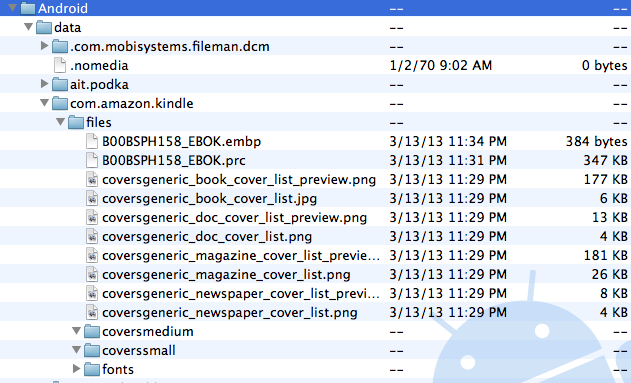This screenshot has width=631, height=383.
Task: Collapse the coverssmall folder triangle
Action: coord(76,350)
